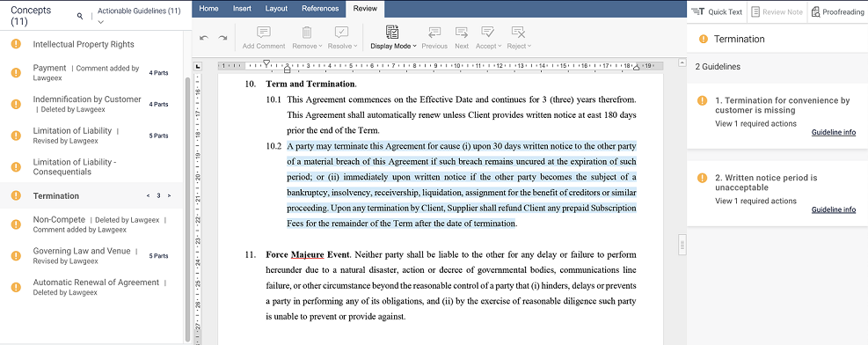The height and width of the screenshot is (345, 868).
Task: Click the highlighted clause 10.2 text
Action: pos(461,186)
